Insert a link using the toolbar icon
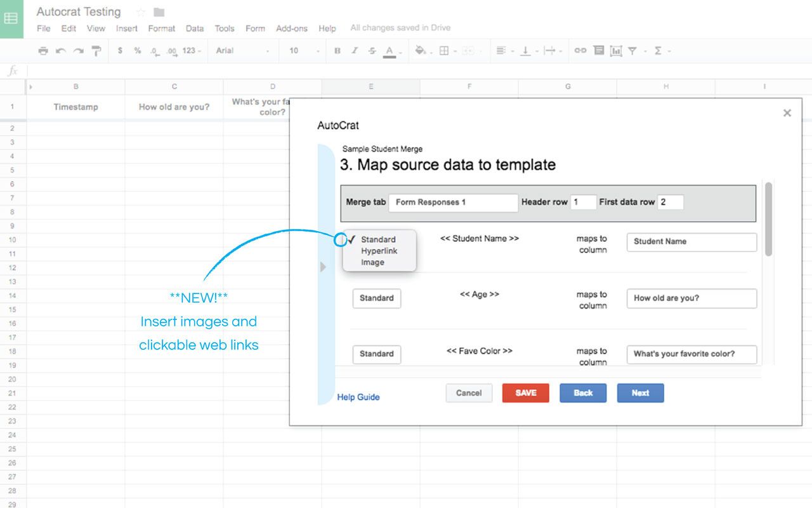The width and height of the screenshot is (812, 508). pos(580,50)
